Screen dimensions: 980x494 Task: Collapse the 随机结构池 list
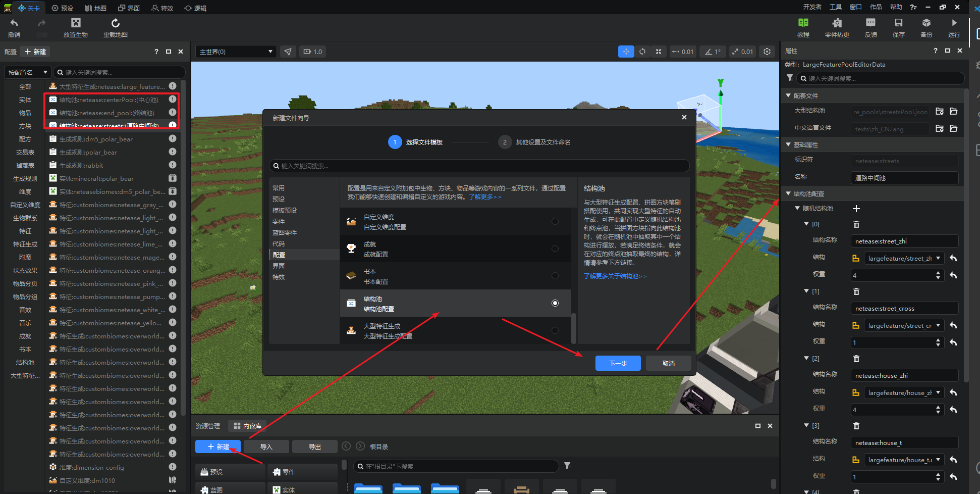click(x=797, y=208)
